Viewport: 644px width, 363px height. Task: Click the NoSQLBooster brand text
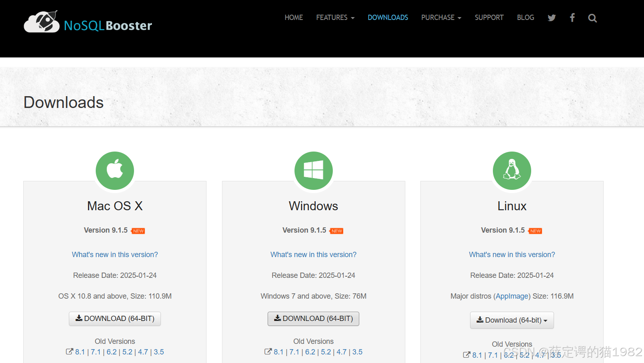(108, 26)
